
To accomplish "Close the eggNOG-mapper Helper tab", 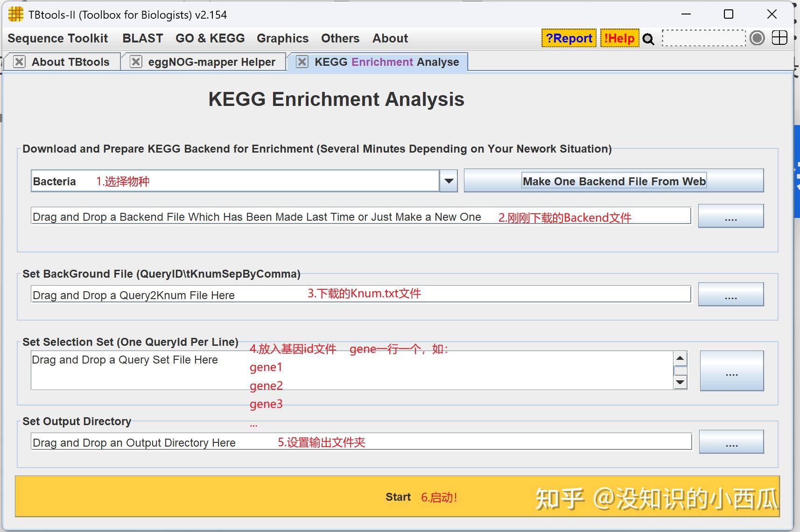I will pyautogui.click(x=136, y=62).
